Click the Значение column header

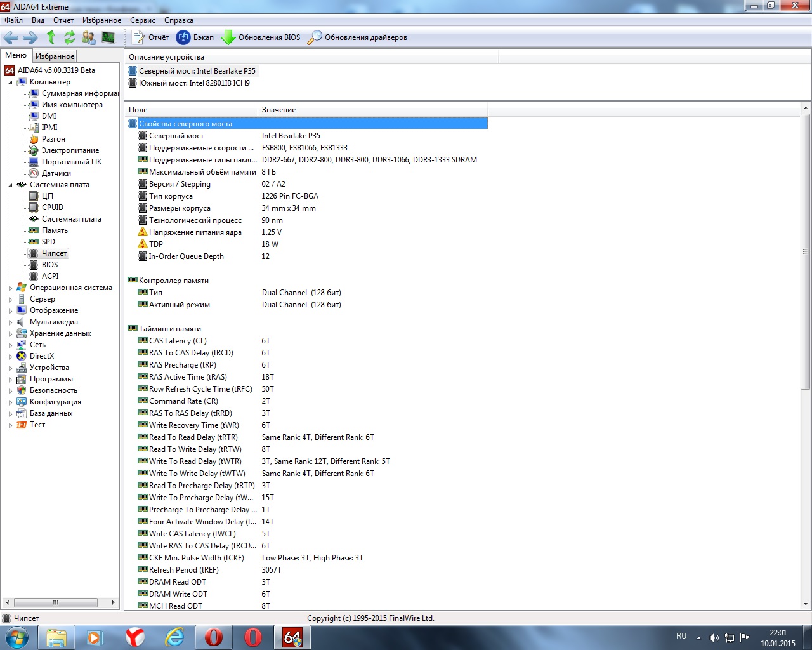click(373, 110)
